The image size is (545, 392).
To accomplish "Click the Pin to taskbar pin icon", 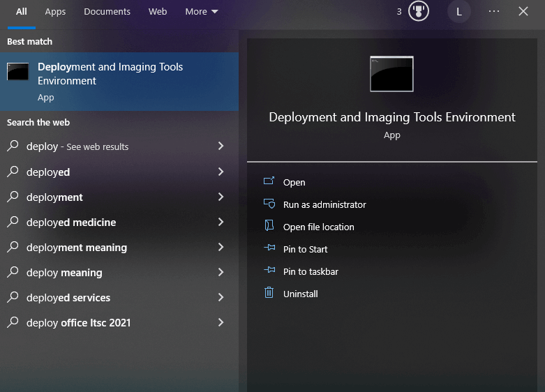I will click(269, 270).
